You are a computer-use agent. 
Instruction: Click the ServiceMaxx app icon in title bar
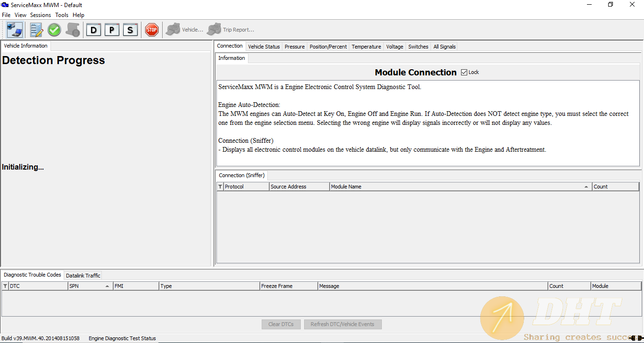(x=5, y=5)
